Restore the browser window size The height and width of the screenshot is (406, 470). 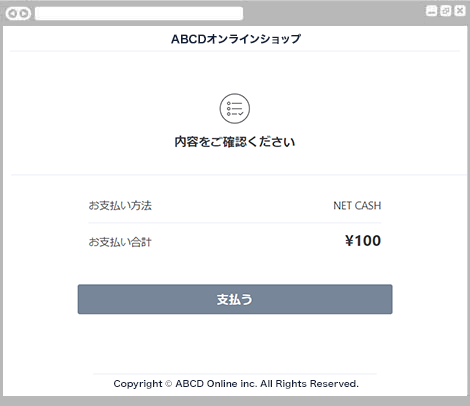tap(446, 11)
